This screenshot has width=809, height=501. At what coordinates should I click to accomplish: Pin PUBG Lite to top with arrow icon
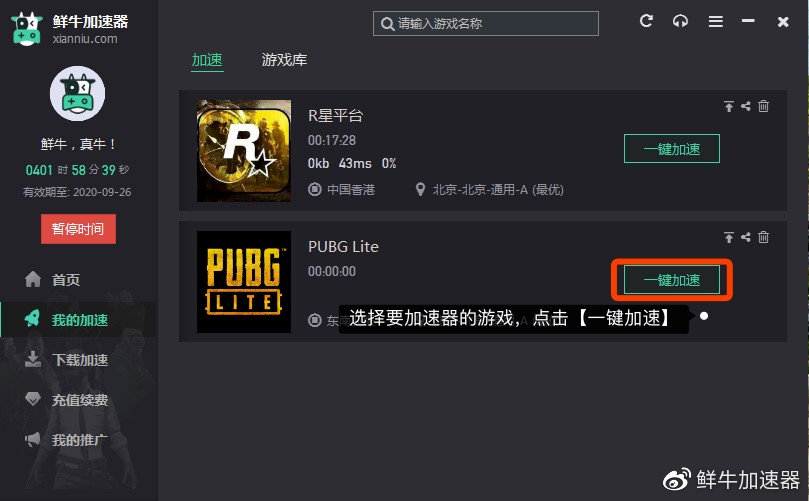(x=729, y=237)
